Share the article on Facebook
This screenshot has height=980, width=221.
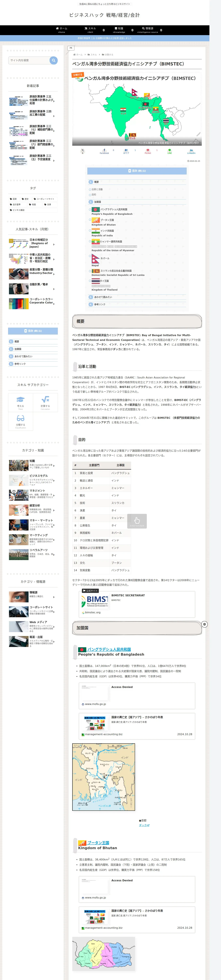coord(104,151)
